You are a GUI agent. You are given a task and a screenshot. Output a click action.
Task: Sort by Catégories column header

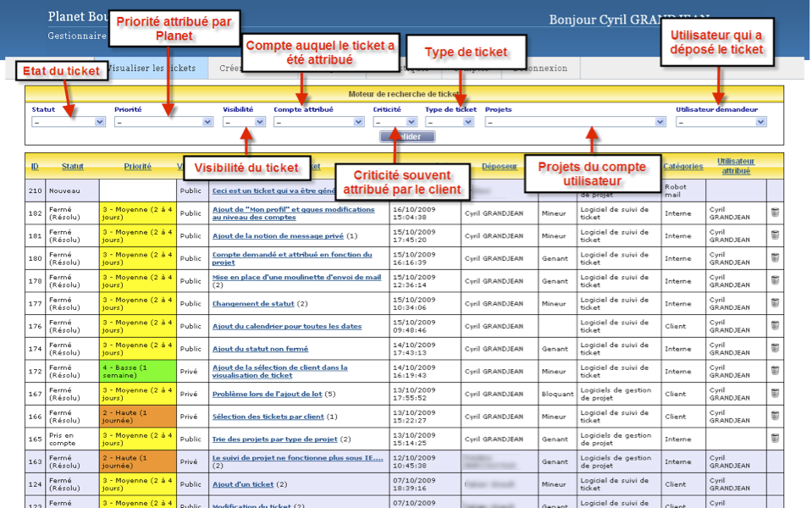pos(683,166)
